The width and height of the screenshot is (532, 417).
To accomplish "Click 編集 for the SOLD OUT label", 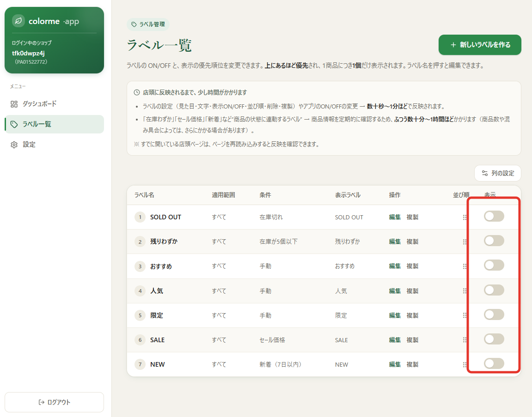I will pos(395,218).
